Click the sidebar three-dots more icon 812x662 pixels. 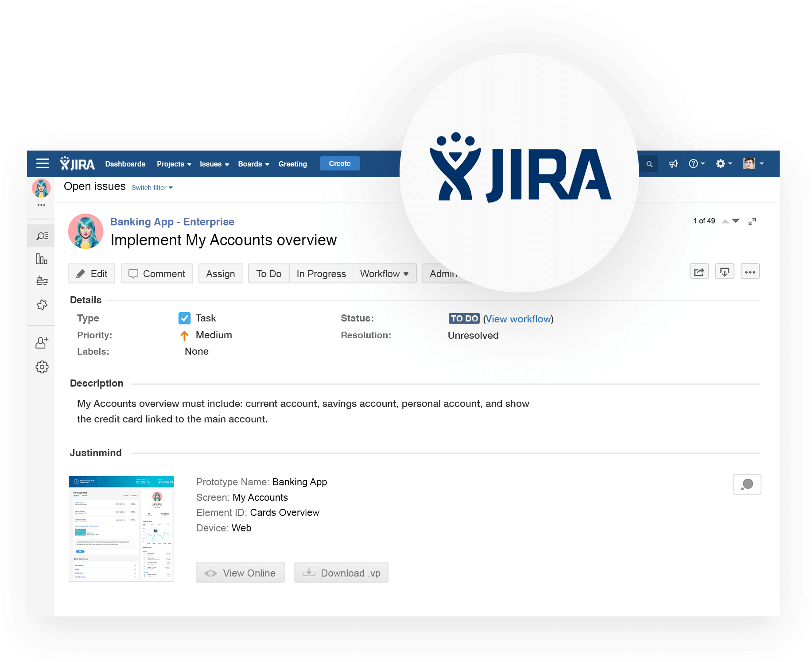[41, 205]
